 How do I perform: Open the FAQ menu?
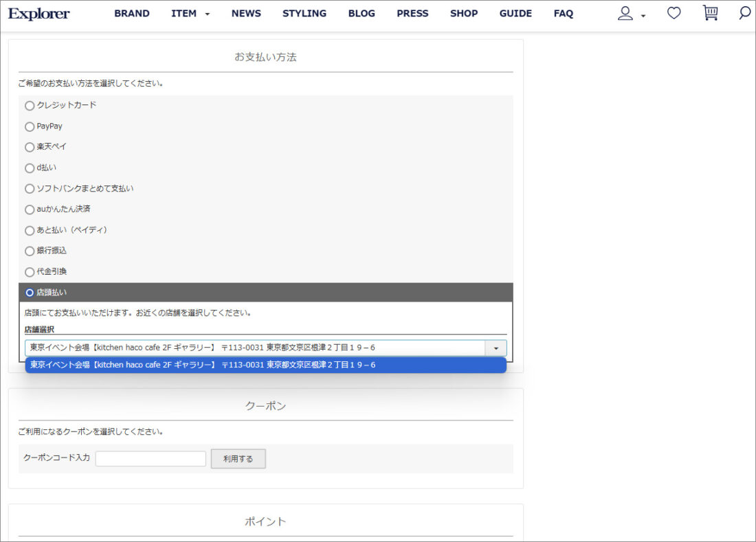tap(563, 14)
